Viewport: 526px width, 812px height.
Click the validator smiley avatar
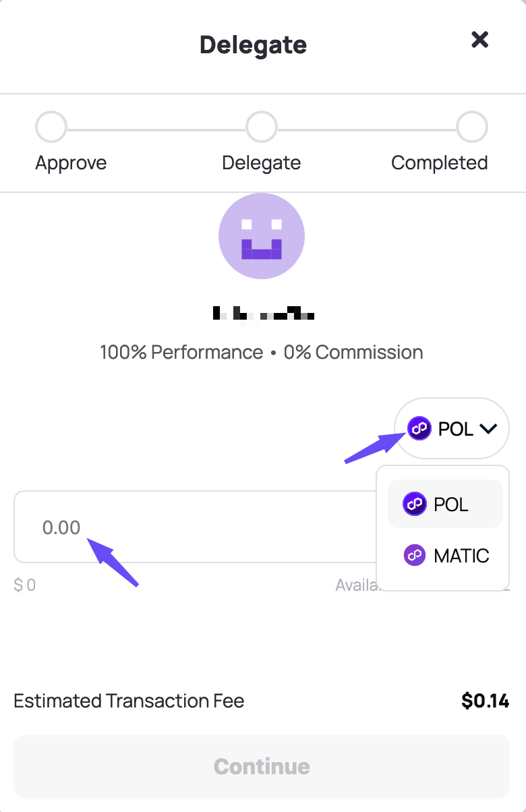point(262,236)
